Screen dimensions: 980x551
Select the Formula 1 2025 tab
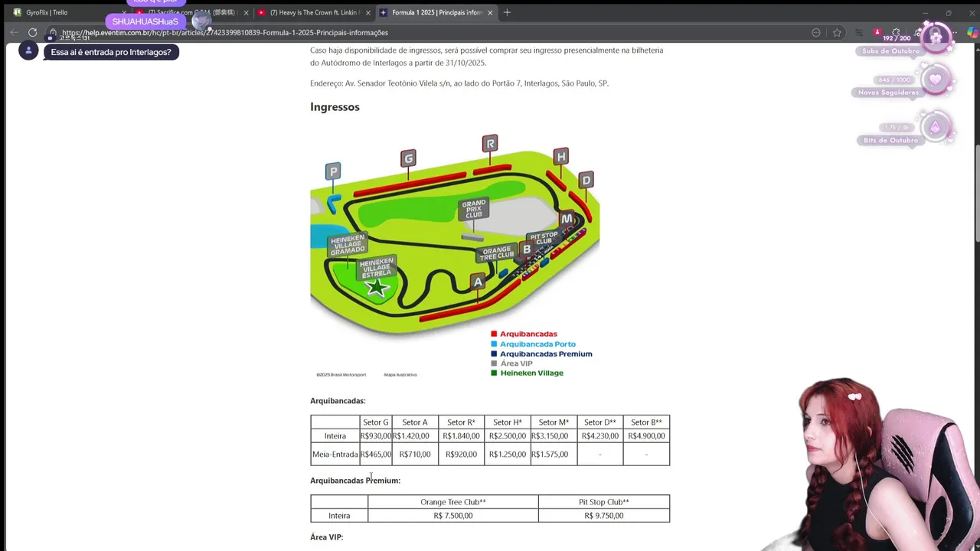(436, 12)
